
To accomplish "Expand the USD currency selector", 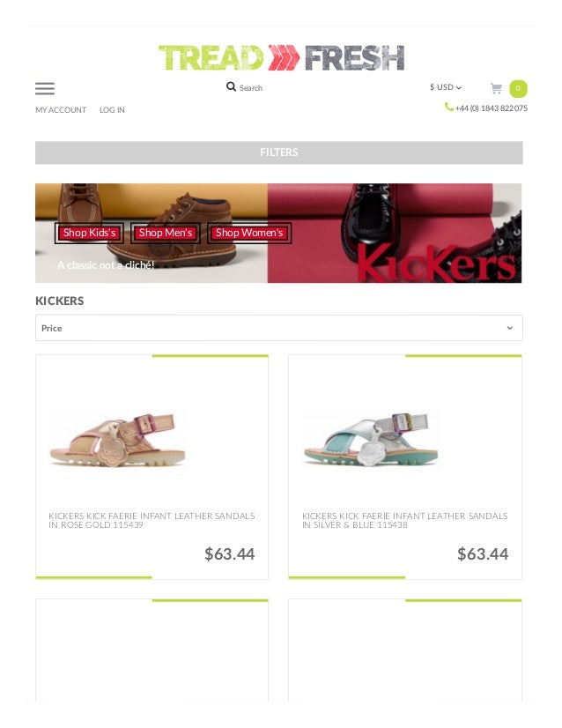I will pyautogui.click(x=446, y=87).
